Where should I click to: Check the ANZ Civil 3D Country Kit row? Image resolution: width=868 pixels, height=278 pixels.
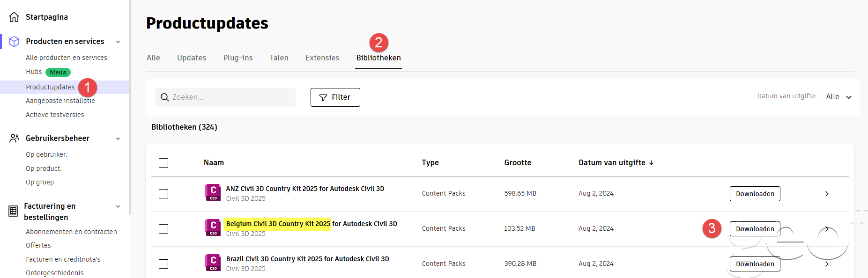[x=163, y=194]
